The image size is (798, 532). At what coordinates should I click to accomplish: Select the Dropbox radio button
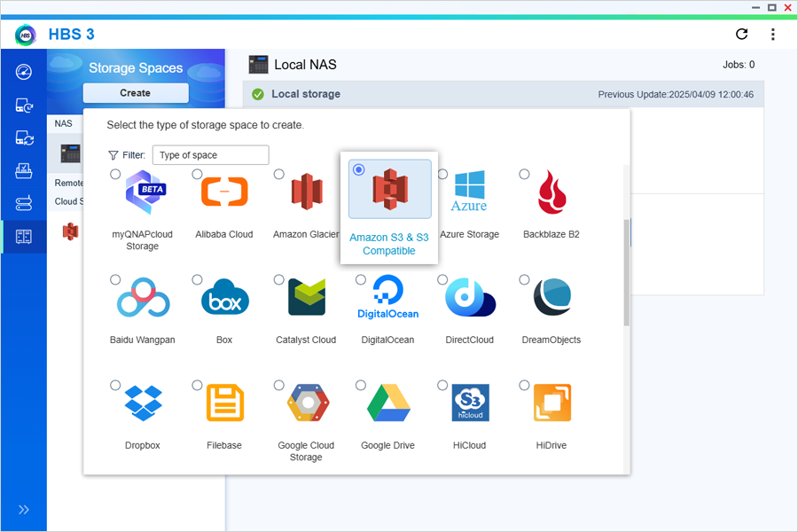click(x=115, y=385)
